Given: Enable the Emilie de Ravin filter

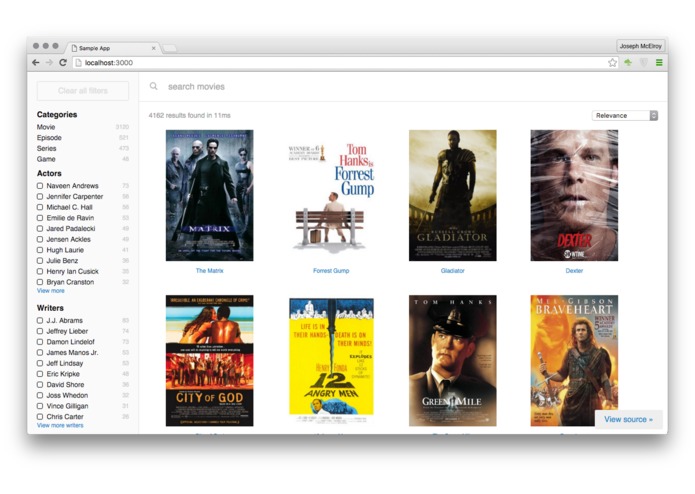Looking at the screenshot, I should 40,218.
